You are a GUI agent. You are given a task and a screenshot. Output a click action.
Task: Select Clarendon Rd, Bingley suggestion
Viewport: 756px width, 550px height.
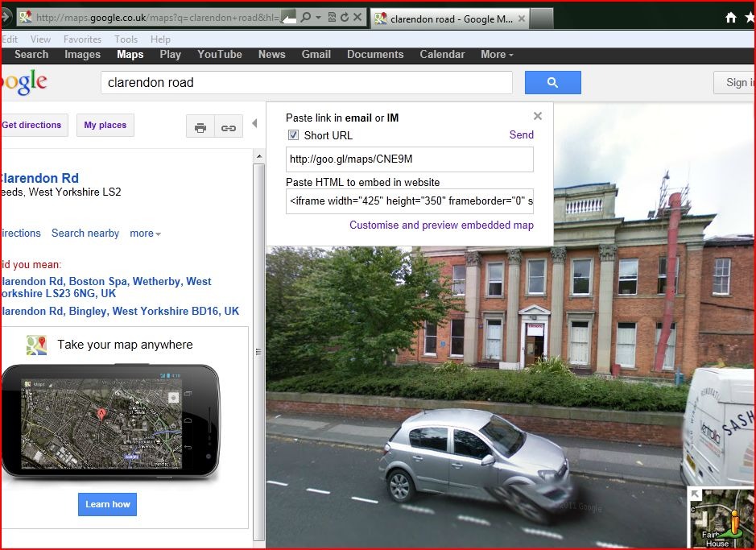coord(120,312)
